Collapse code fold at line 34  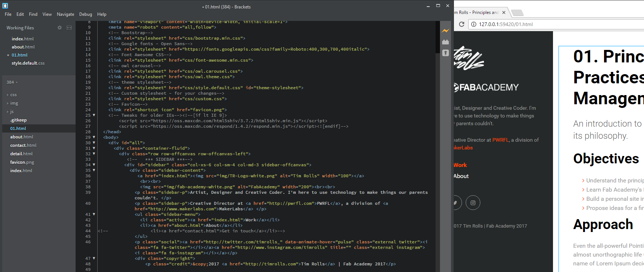pyautogui.click(x=94, y=165)
